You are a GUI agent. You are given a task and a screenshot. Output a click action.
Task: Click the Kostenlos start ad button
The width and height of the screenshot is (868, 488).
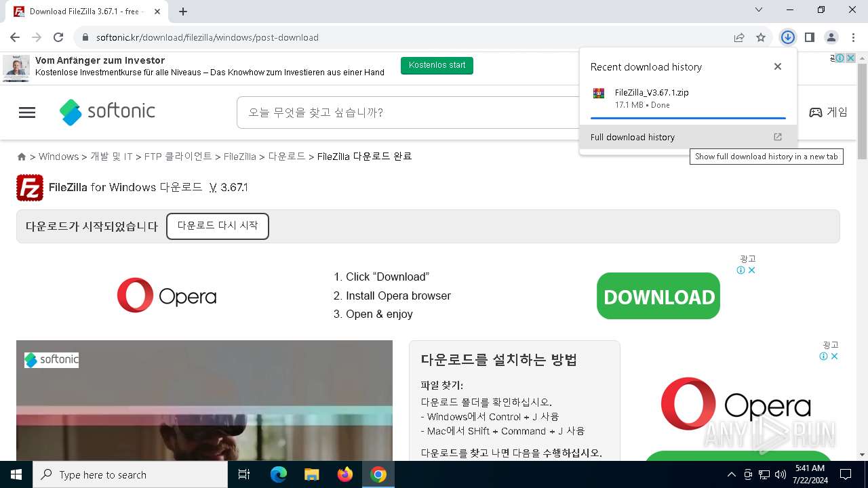pyautogui.click(x=437, y=66)
